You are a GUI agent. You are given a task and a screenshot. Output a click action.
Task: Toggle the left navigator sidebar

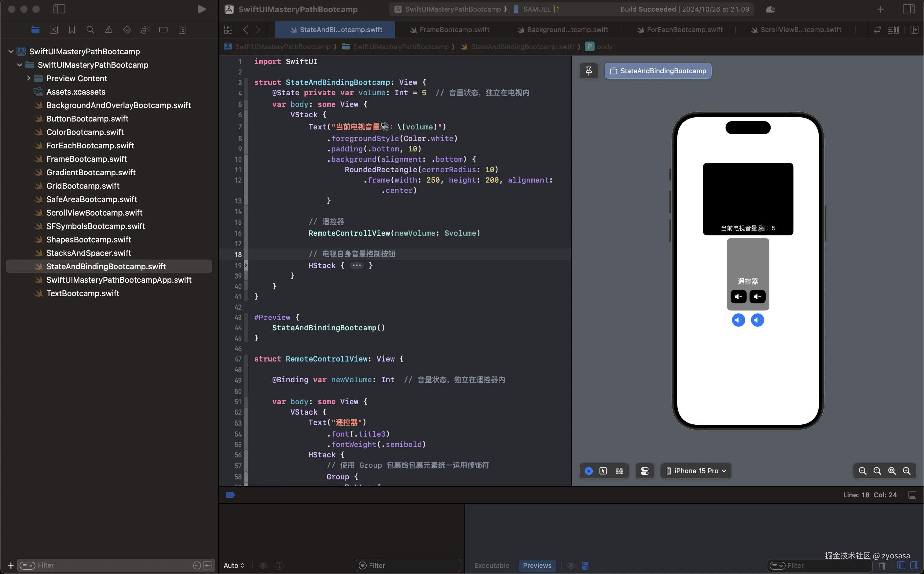[x=59, y=9]
